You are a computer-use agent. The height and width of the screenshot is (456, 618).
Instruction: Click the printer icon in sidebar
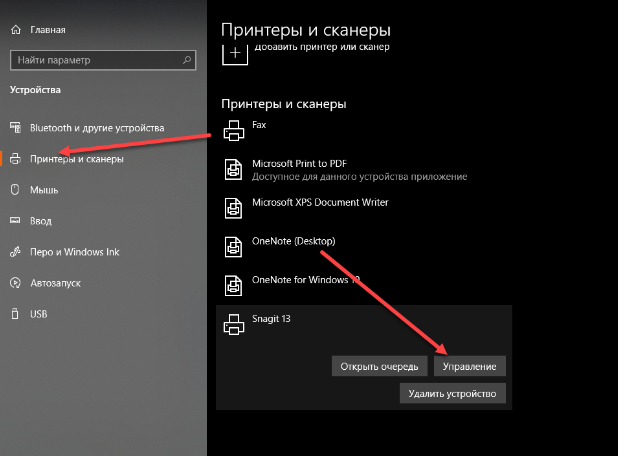15,158
